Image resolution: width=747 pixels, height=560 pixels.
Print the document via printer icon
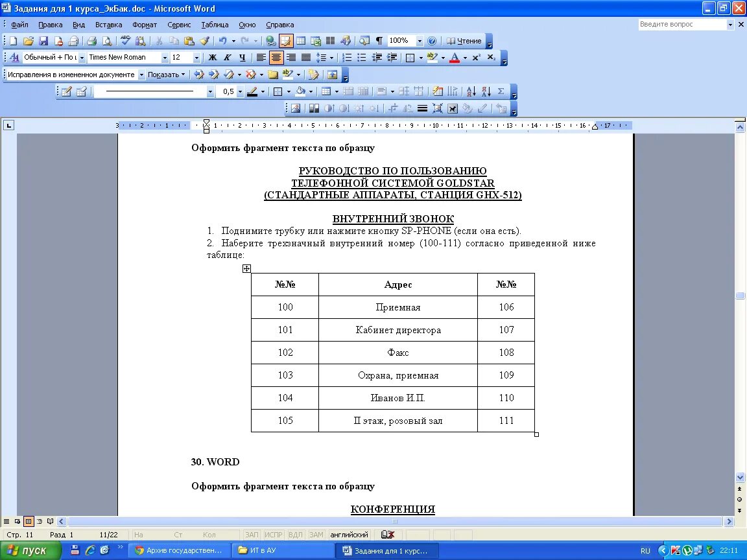(91, 41)
